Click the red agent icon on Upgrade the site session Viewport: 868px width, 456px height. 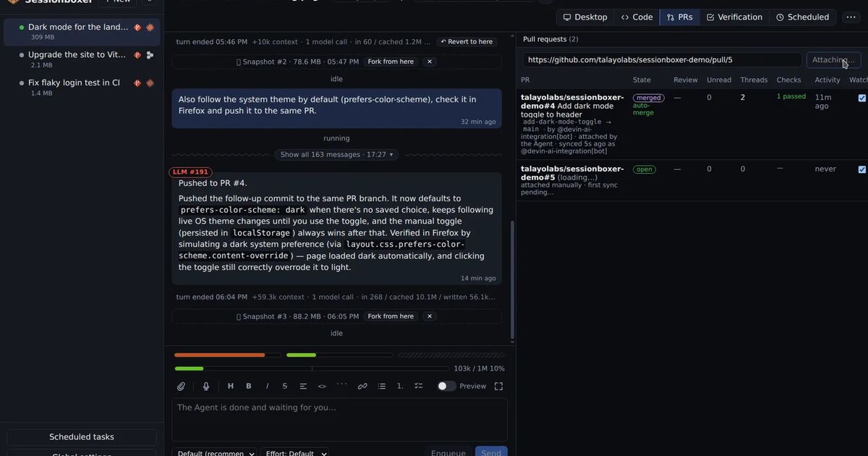pos(137,55)
